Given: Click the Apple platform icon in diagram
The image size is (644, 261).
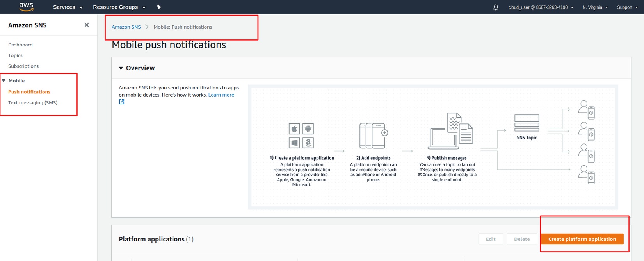Looking at the screenshot, I should click(x=294, y=129).
